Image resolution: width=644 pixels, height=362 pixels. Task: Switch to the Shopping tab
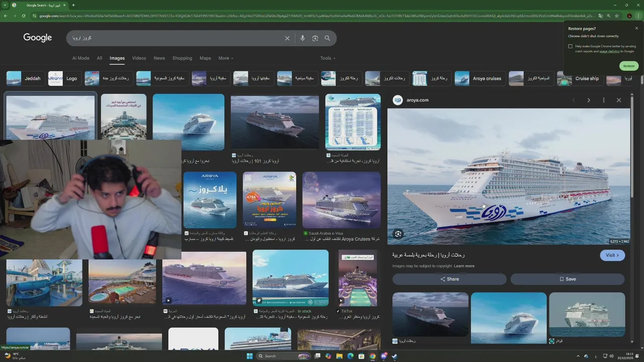point(182,58)
